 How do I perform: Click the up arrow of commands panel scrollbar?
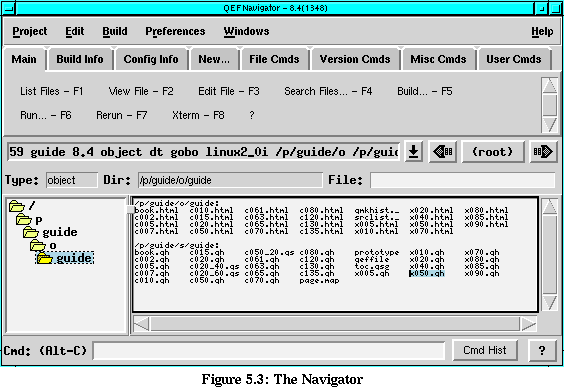pos(550,86)
